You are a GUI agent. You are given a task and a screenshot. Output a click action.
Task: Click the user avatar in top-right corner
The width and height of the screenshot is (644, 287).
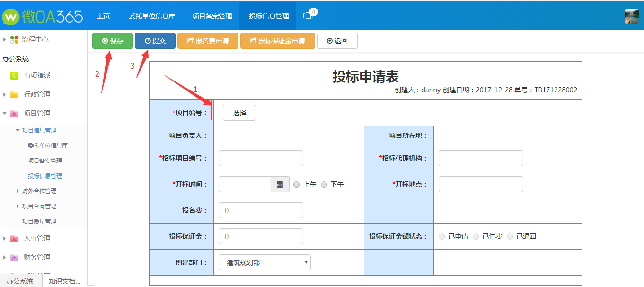[x=631, y=16]
